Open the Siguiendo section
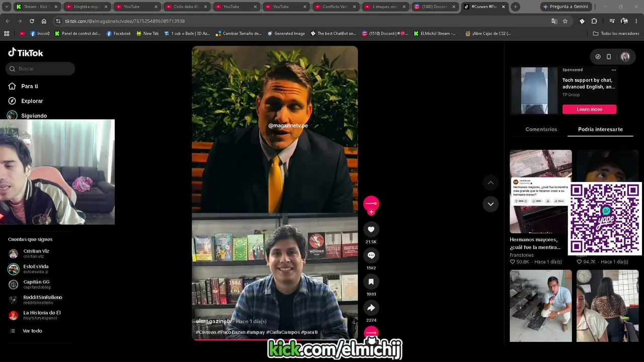Viewport: 644px width, 362px height. pyautogui.click(x=34, y=116)
